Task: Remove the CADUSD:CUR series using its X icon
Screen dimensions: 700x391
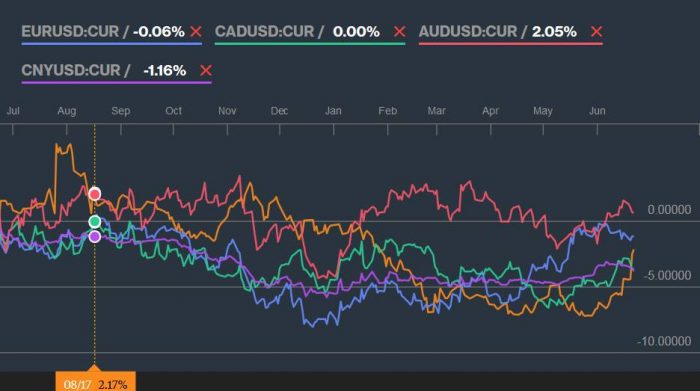Action: 400,32
